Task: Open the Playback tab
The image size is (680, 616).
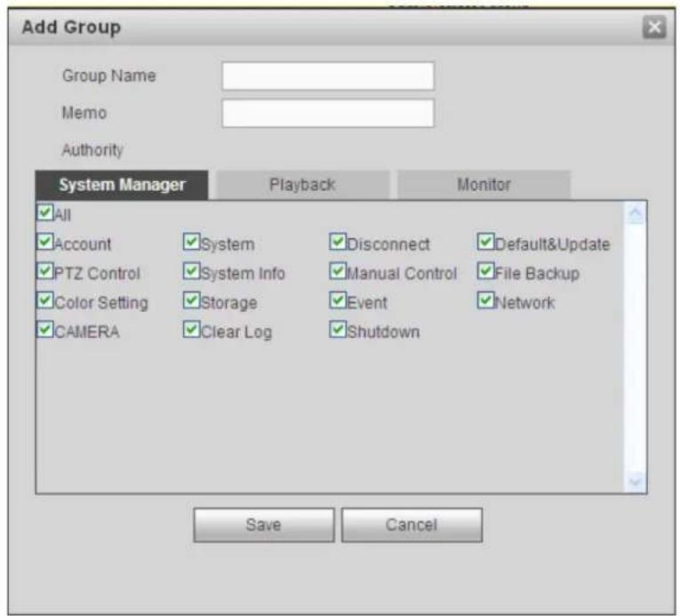Action: point(302,185)
